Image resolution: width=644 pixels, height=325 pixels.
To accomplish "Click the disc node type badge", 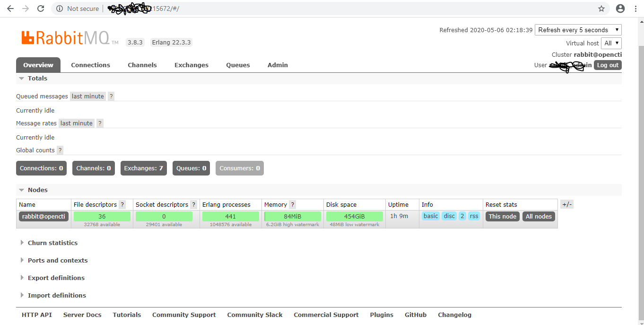I will 449,216.
